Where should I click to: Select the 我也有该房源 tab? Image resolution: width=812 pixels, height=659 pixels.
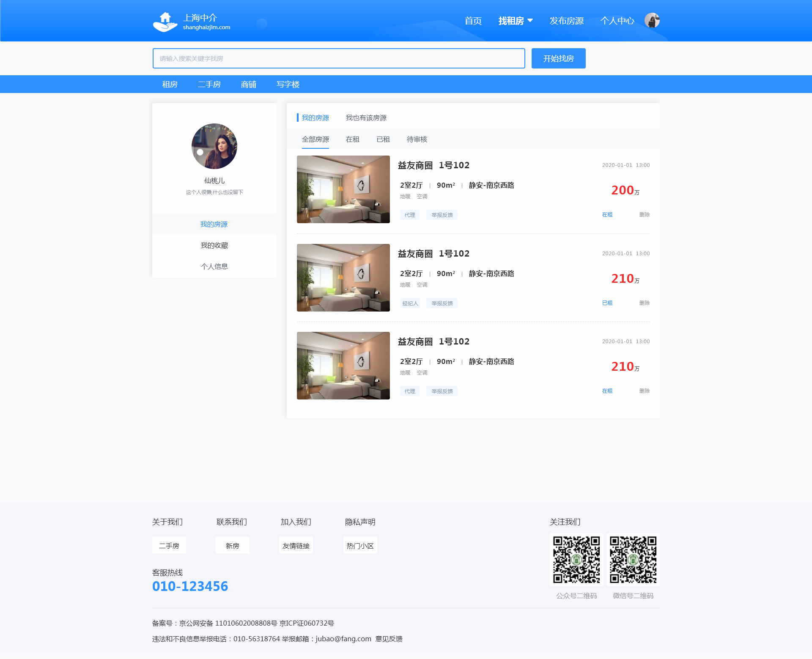tap(366, 118)
